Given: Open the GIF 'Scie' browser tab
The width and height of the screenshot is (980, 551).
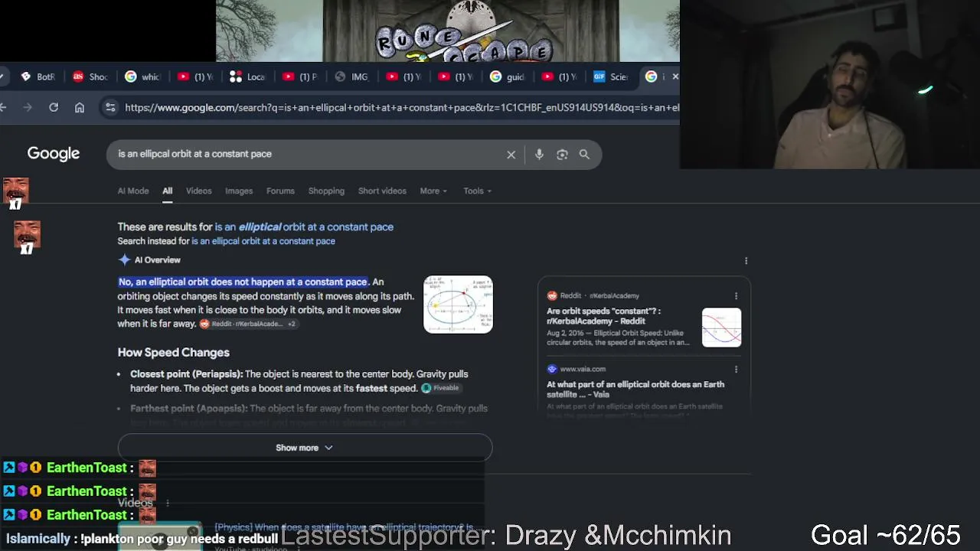Looking at the screenshot, I should tap(610, 77).
